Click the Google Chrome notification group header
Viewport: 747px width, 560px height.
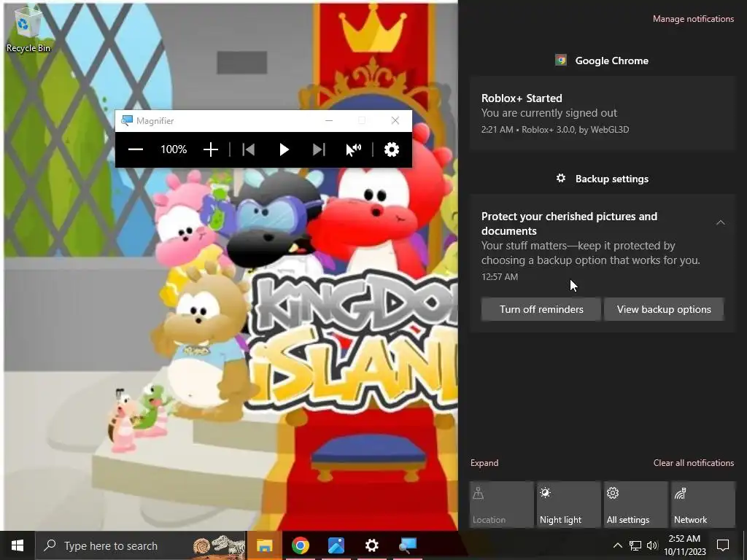(x=602, y=61)
